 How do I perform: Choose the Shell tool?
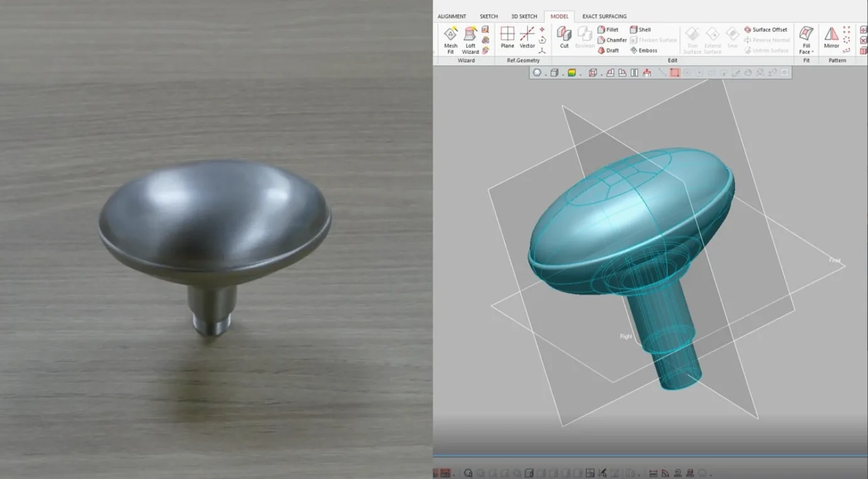click(640, 30)
